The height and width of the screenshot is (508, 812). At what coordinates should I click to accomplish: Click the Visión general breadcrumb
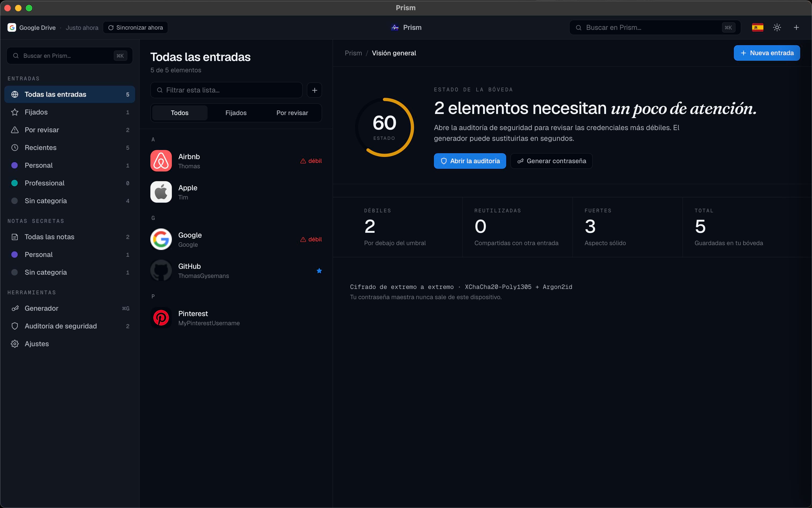(x=394, y=53)
